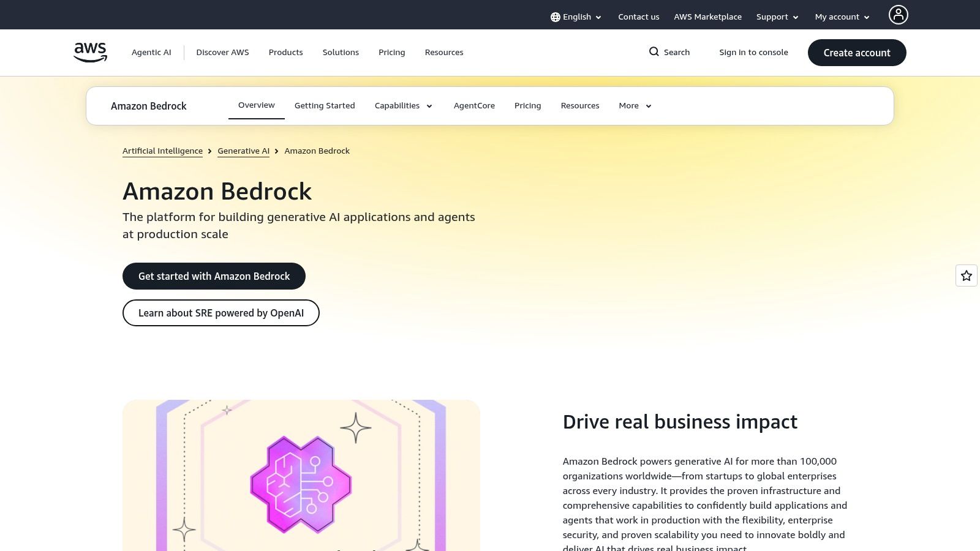
Task: Visit AWS Marketplace link
Action: [707, 17]
